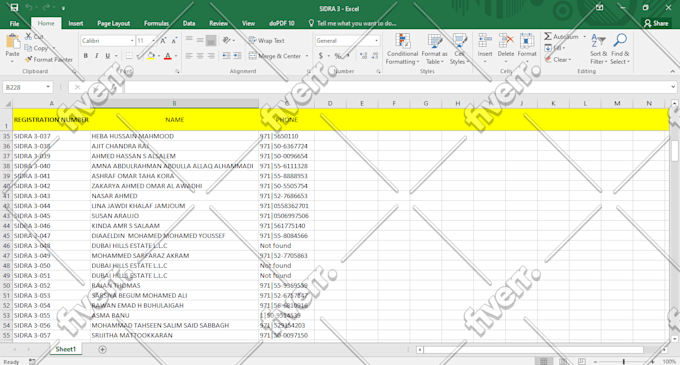The image size is (680, 365).
Task: Toggle Underline formatting
Action: tap(108, 56)
